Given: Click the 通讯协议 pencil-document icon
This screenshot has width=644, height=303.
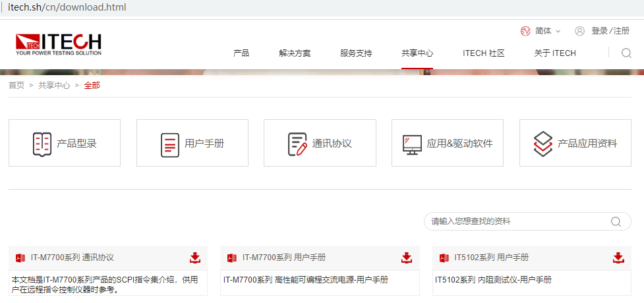Looking at the screenshot, I should (298, 144).
